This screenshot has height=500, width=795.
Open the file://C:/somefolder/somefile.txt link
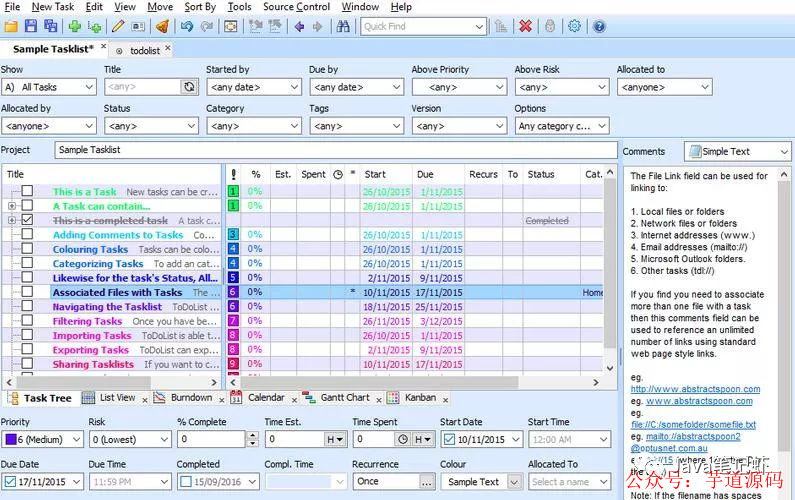tap(693, 424)
